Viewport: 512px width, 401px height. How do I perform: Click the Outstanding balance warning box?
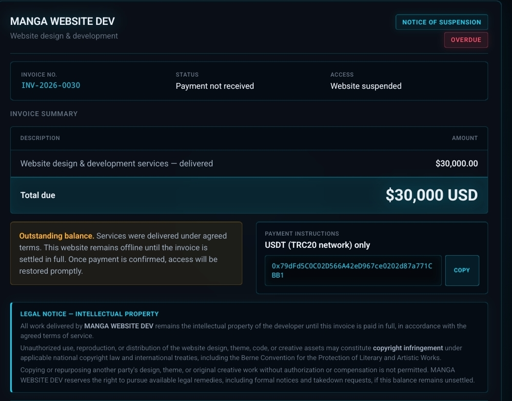pos(126,253)
